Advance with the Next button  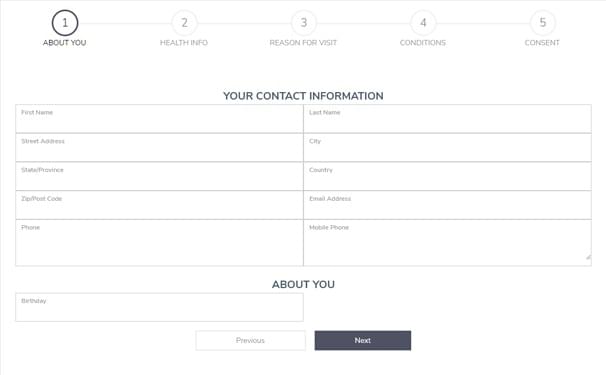(363, 341)
